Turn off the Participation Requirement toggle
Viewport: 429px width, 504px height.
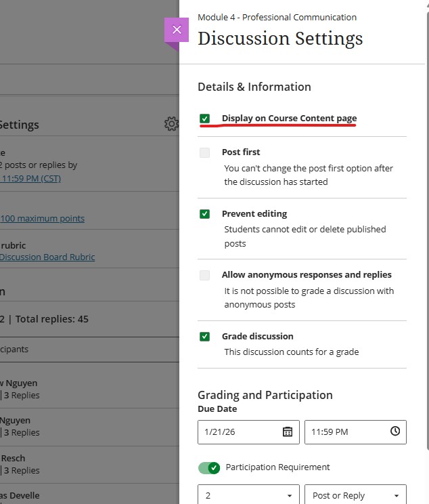tap(209, 467)
